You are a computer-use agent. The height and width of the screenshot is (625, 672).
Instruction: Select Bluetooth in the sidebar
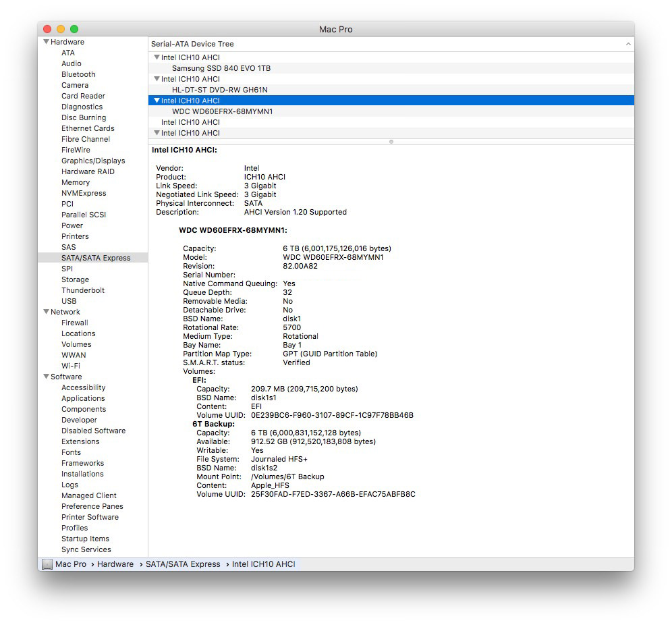tap(78, 74)
